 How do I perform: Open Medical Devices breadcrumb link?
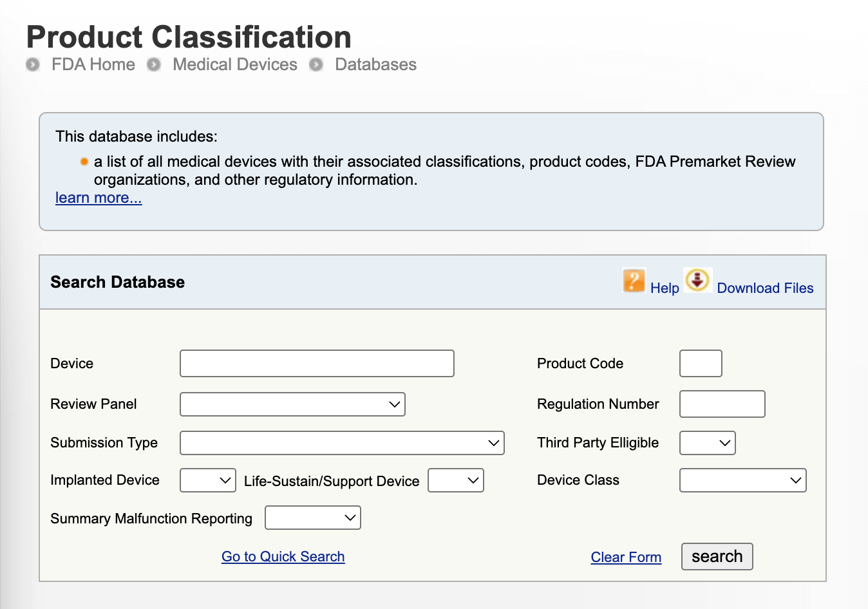[x=235, y=65]
